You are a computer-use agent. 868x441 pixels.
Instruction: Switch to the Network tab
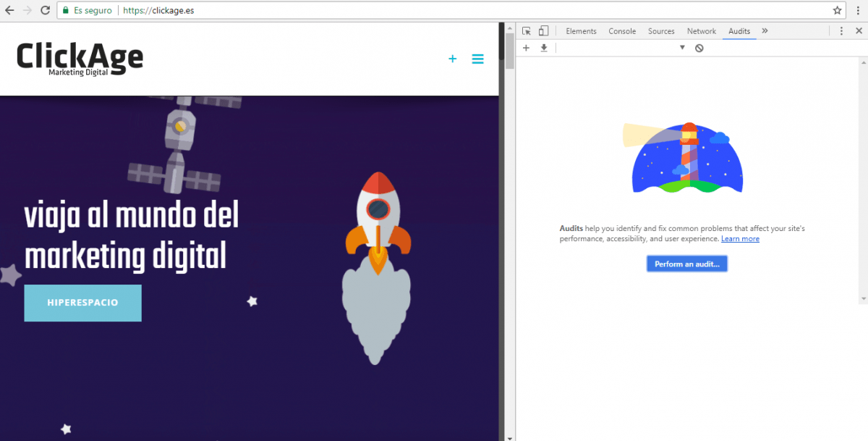(701, 30)
